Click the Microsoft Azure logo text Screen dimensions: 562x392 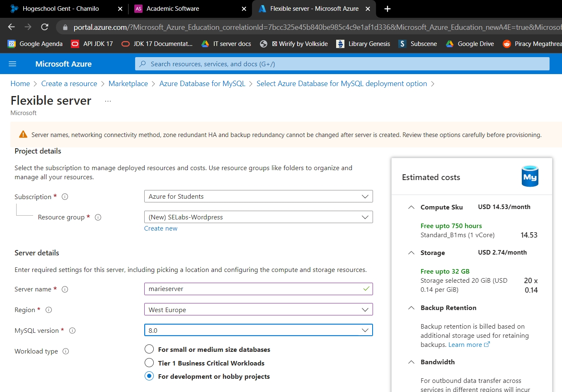pos(63,64)
